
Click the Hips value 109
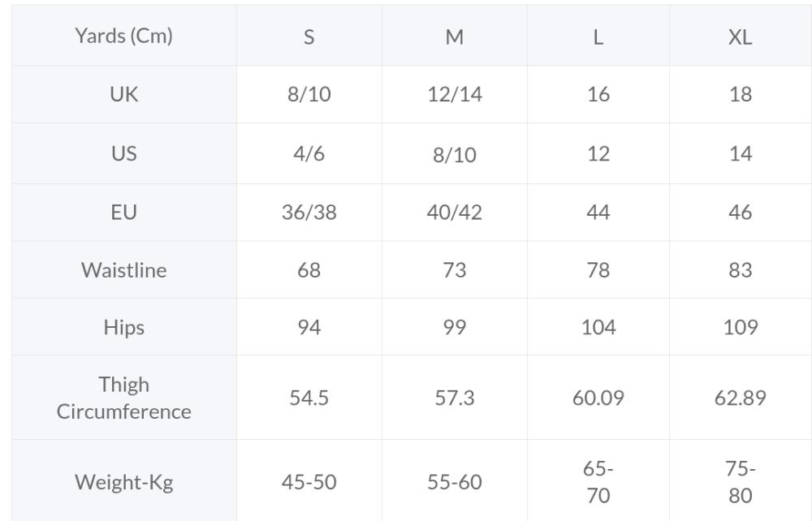point(741,327)
